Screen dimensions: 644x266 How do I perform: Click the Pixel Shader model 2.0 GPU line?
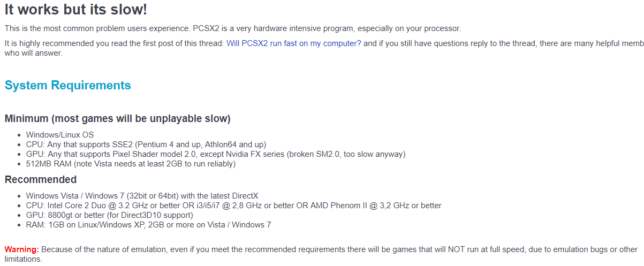click(215, 154)
